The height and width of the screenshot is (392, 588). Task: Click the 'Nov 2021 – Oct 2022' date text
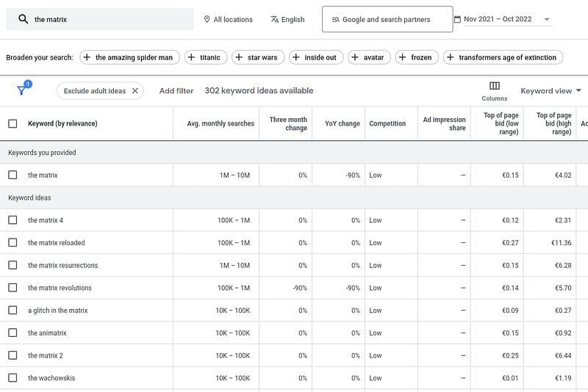tap(498, 19)
